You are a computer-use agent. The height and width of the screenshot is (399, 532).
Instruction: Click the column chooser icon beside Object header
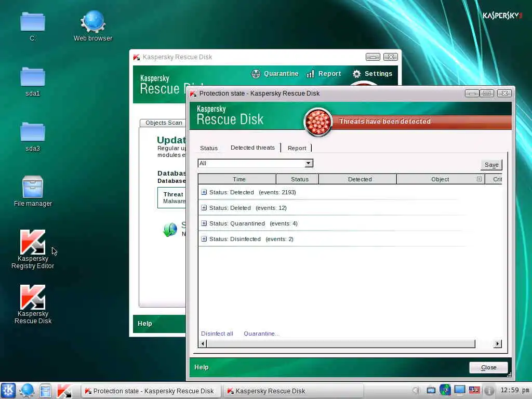tap(479, 179)
